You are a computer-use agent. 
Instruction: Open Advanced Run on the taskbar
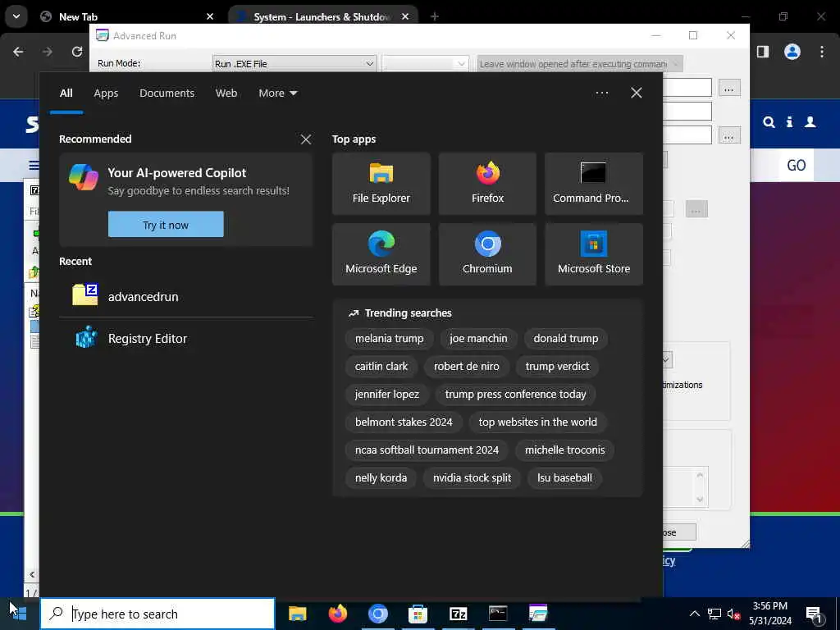(538, 614)
